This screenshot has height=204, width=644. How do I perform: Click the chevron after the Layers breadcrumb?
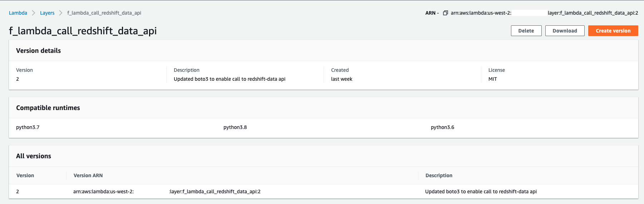click(x=61, y=13)
